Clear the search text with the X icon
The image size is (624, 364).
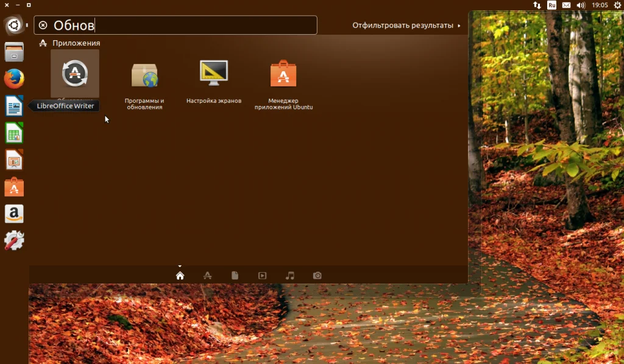(43, 25)
